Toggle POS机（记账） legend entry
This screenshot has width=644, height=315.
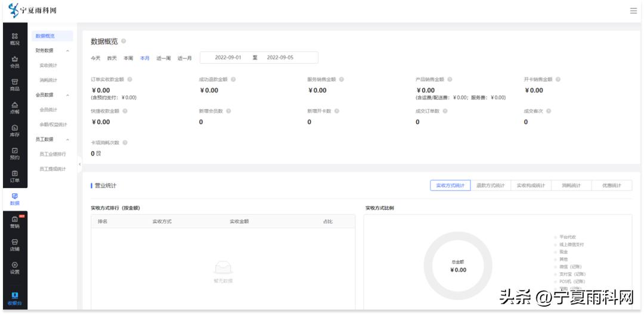coord(569,282)
